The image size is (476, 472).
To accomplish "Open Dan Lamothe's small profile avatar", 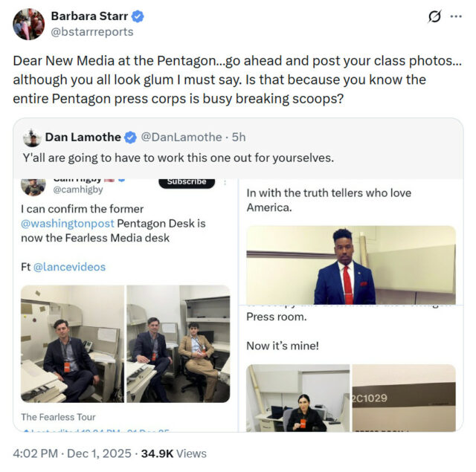I will pyautogui.click(x=32, y=138).
